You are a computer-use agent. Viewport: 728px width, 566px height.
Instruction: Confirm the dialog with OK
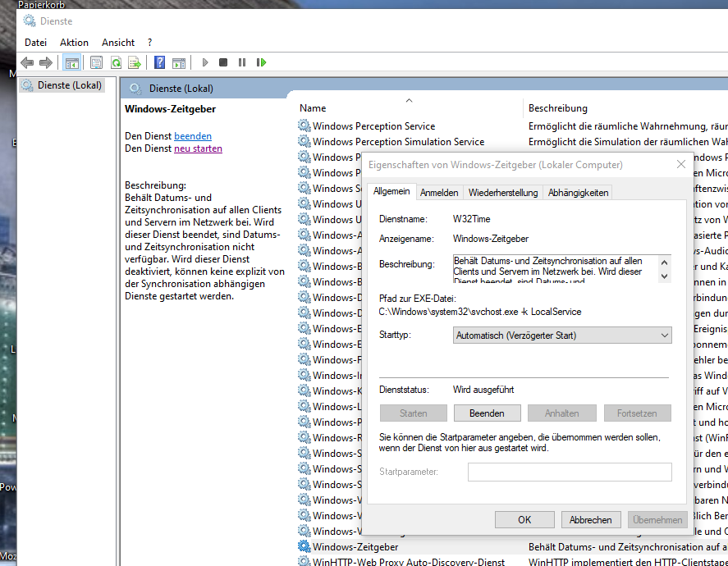coord(524,519)
